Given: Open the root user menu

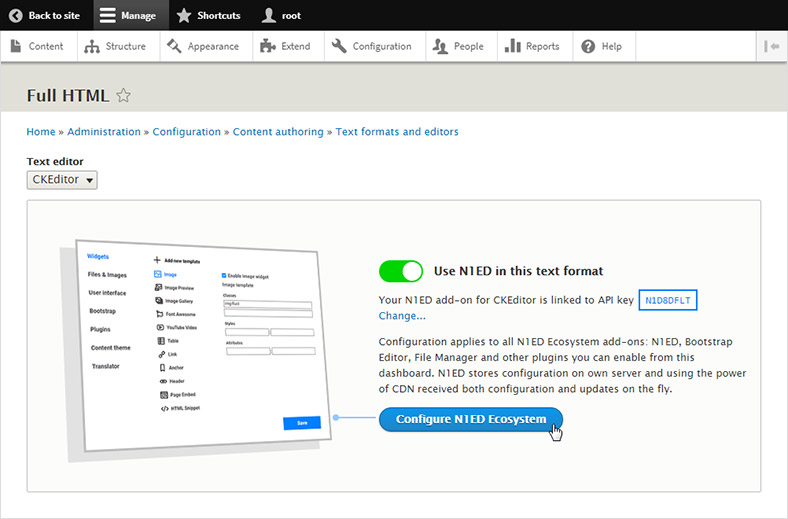Looking at the screenshot, I should pyautogui.click(x=281, y=16).
